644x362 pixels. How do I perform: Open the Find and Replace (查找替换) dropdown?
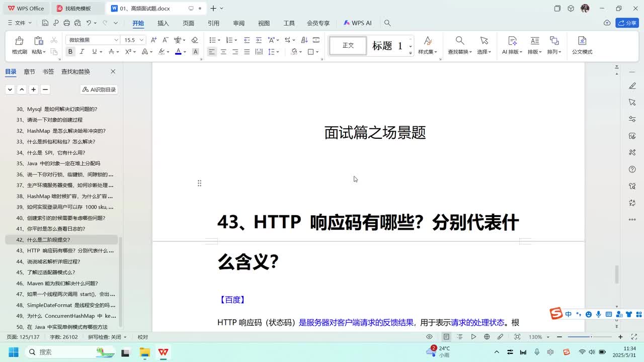(460, 52)
